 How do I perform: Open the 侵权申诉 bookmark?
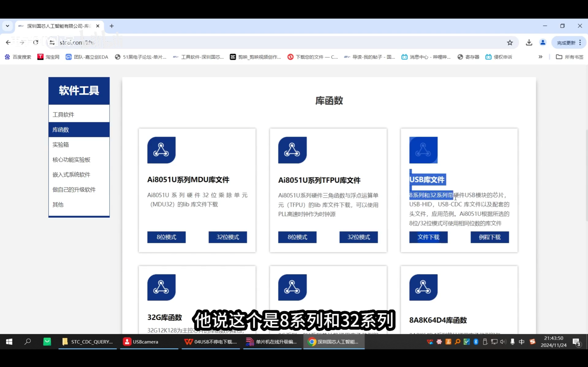coord(499,57)
